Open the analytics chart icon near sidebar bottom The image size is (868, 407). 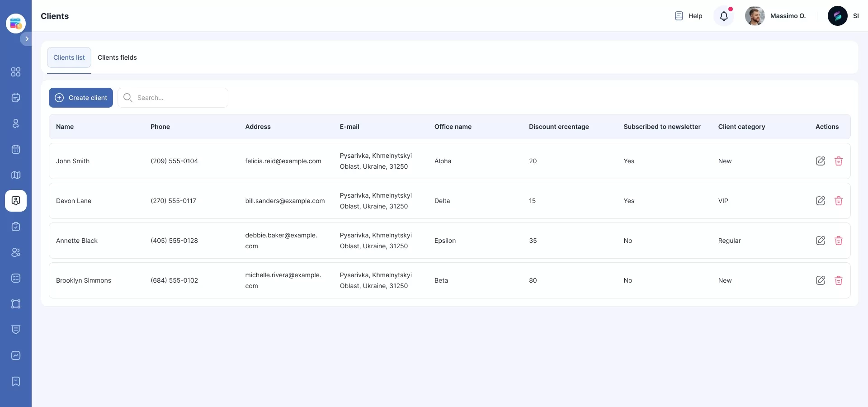pyautogui.click(x=16, y=356)
